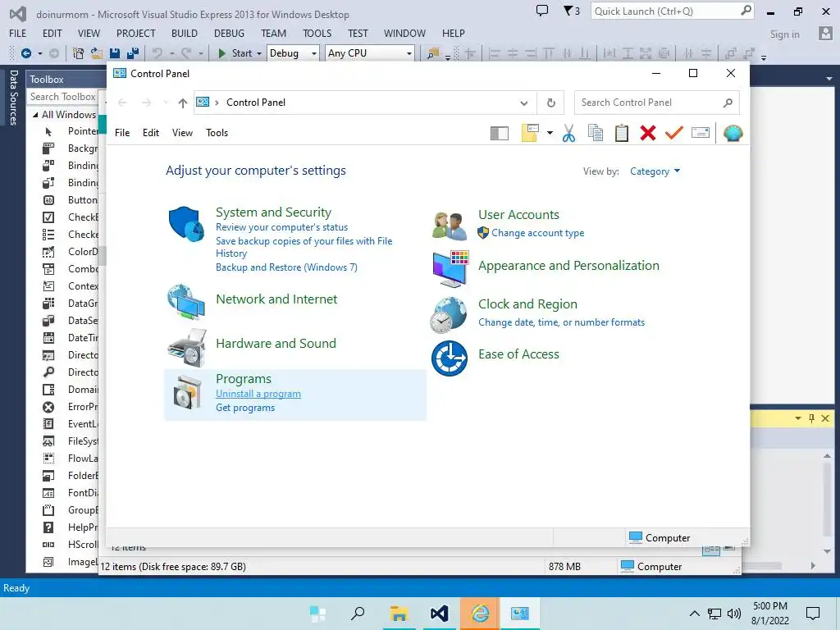
Task: Click Visual Studio Save All icon
Action: 133,53
